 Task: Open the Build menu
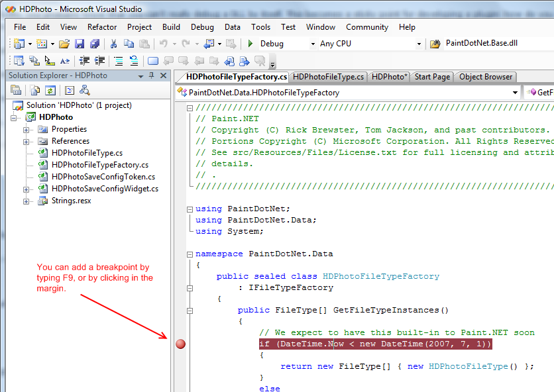(172, 27)
